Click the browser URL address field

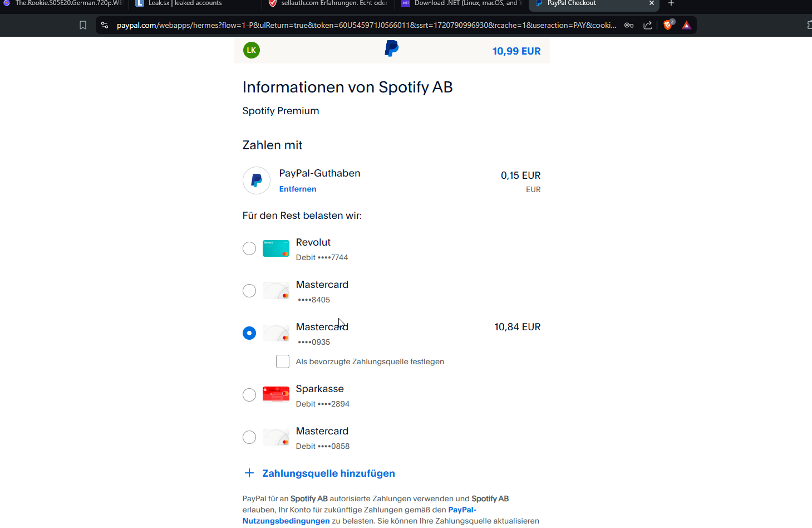pos(366,25)
